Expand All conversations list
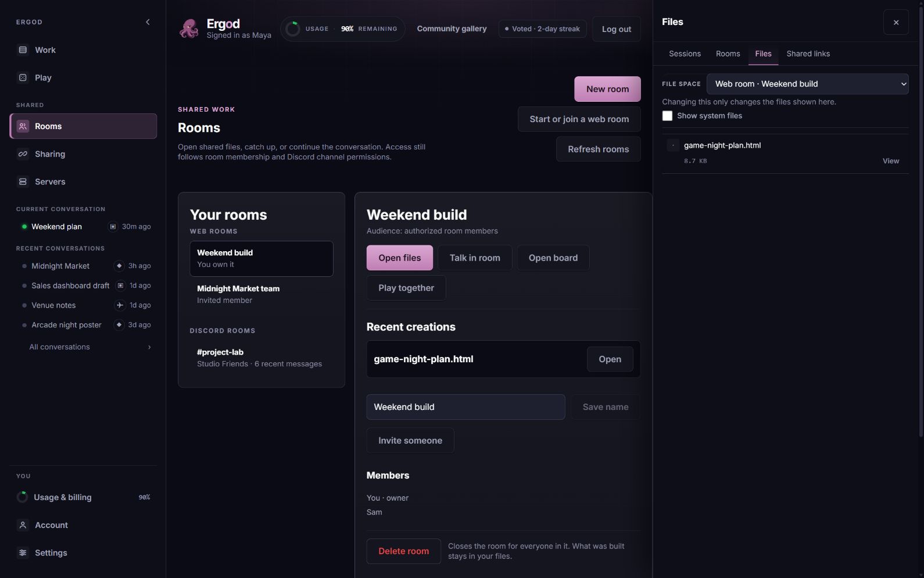The width and height of the screenshot is (924, 578). point(90,347)
